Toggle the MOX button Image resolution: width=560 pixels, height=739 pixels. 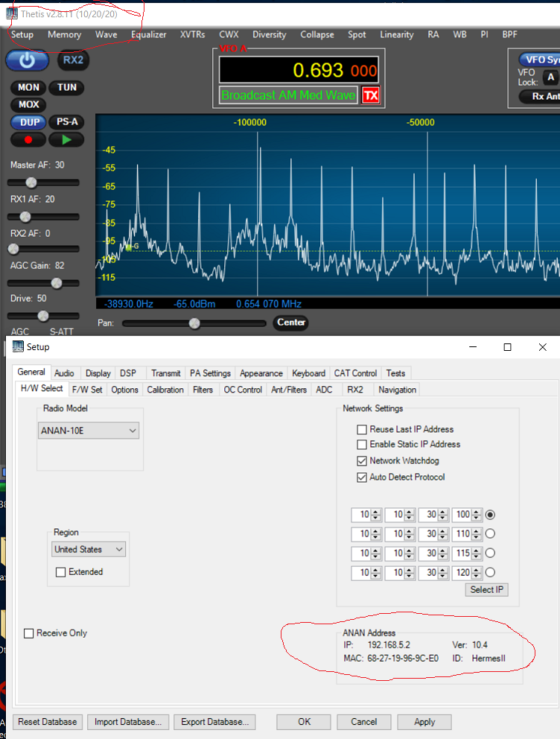[28, 104]
